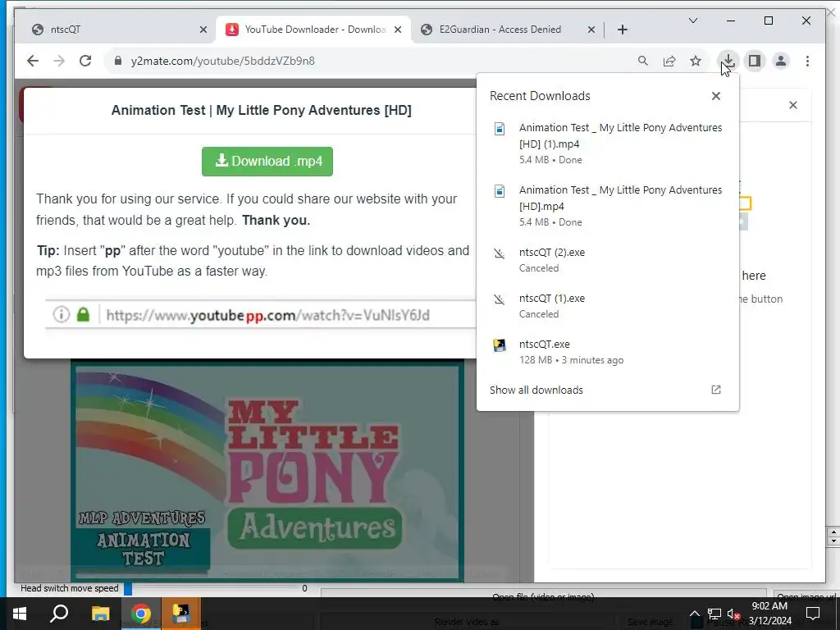Open Windows taskbar search
Screen dimensions: 840x630
point(59,614)
